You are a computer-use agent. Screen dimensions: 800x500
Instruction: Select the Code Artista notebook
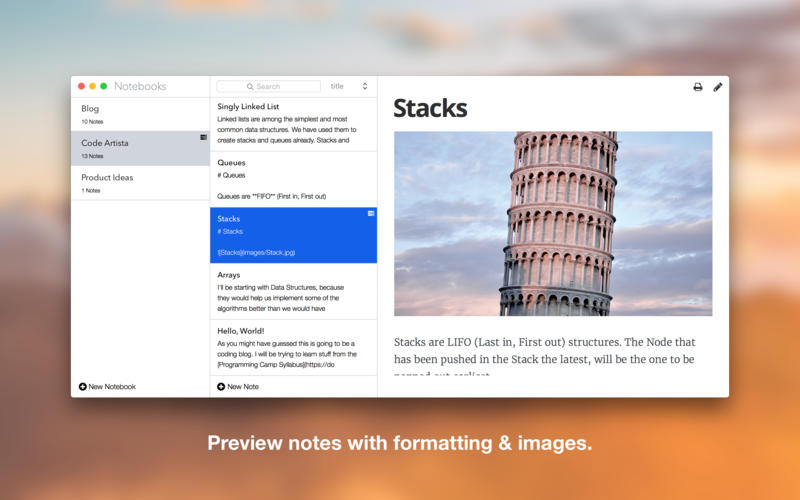pos(140,148)
